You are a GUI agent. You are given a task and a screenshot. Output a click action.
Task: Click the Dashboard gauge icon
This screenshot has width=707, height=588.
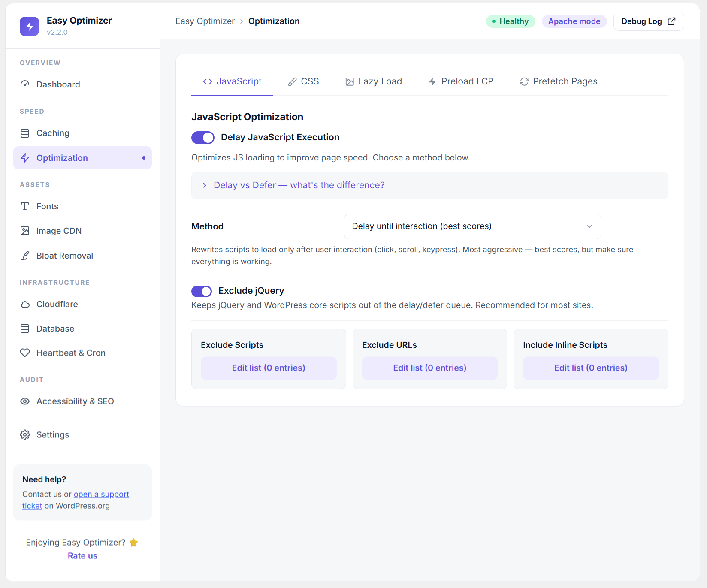point(25,84)
